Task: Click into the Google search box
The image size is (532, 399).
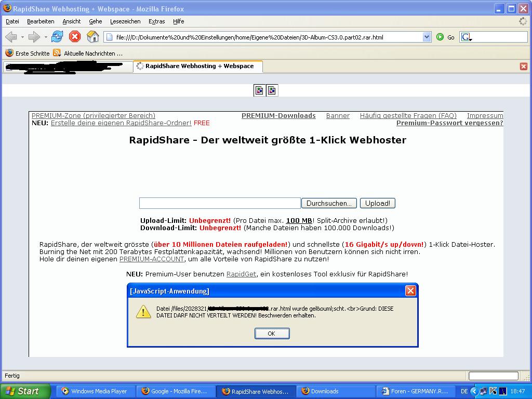Action: click(x=500, y=37)
